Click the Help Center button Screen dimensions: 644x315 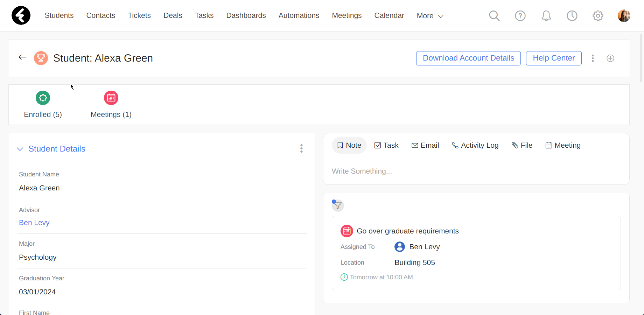click(x=554, y=58)
